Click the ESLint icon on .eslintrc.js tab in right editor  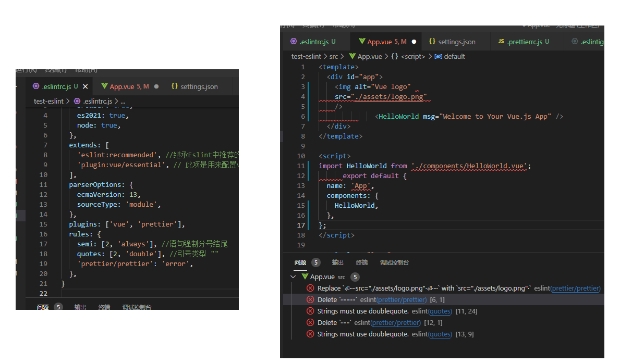294,42
